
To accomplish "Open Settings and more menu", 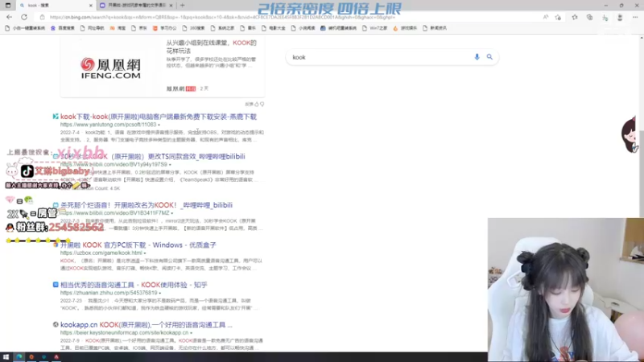I will pyautogui.click(x=635, y=17).
